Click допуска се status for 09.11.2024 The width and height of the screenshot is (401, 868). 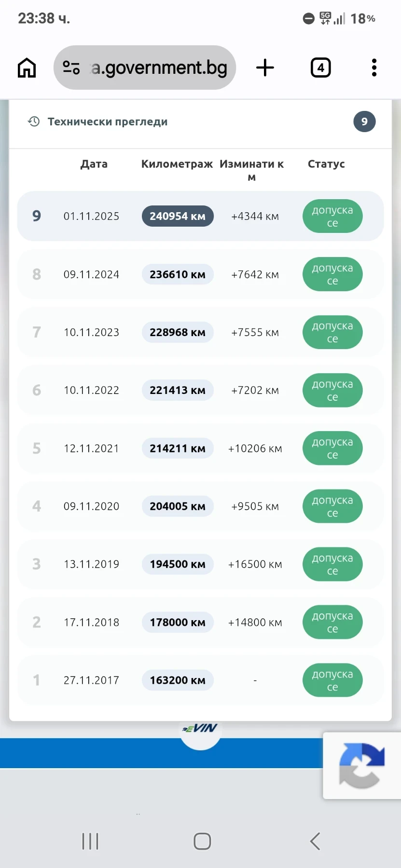[x=332, y=274]
